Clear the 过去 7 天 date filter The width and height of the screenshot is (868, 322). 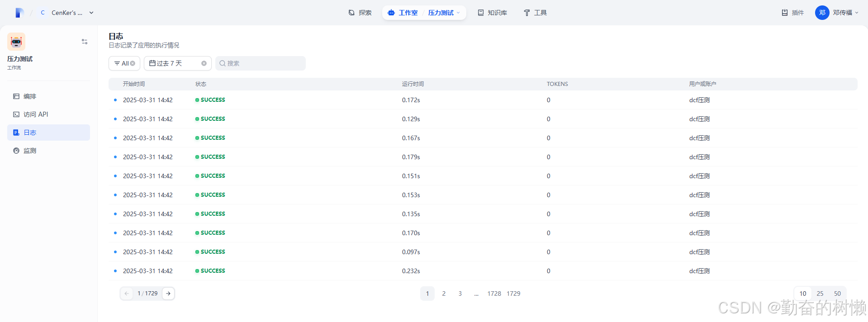coord(204,63)
